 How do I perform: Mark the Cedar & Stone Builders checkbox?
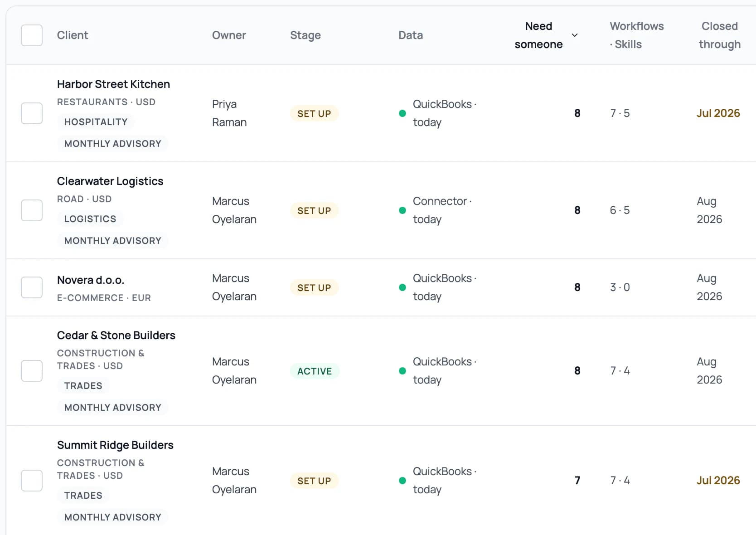coord(32,371)
